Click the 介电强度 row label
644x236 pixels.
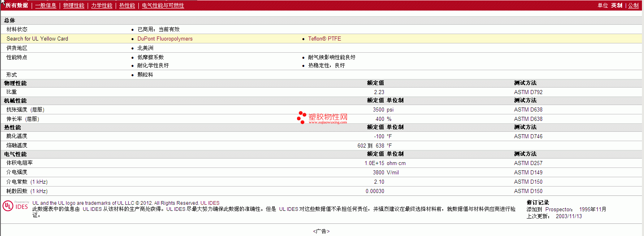[17, 172]
